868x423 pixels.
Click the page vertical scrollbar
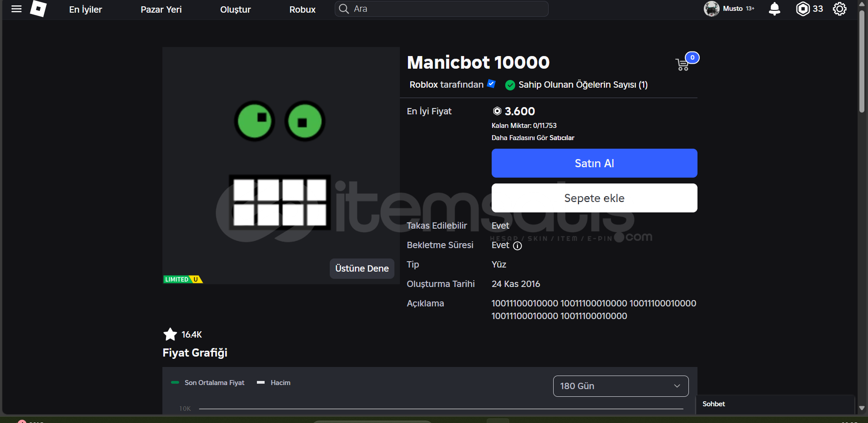[x=862, y=62]
